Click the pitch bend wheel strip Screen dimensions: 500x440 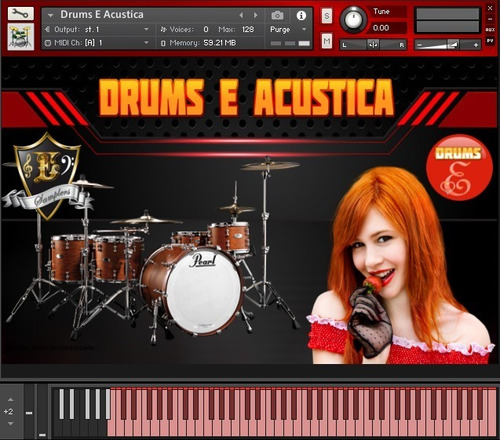[x=29, y=411]
